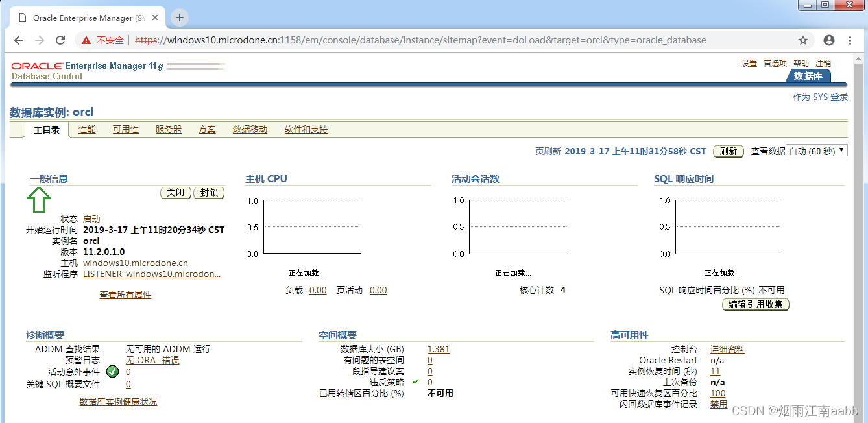
Task: Click the 有问题的表空间 count link
Action: pyautogui.click(x=430, y=360)
